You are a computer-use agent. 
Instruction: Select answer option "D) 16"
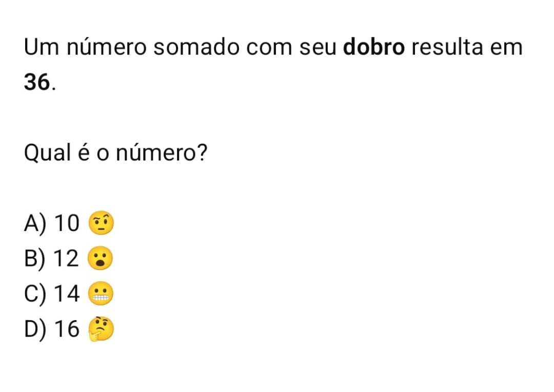(52, 331)
